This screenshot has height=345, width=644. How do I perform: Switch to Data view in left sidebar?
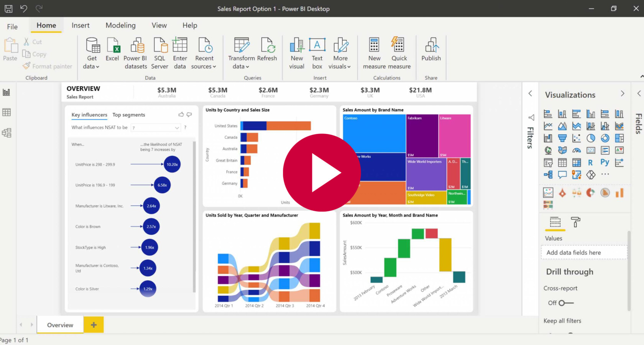[7, 112]
